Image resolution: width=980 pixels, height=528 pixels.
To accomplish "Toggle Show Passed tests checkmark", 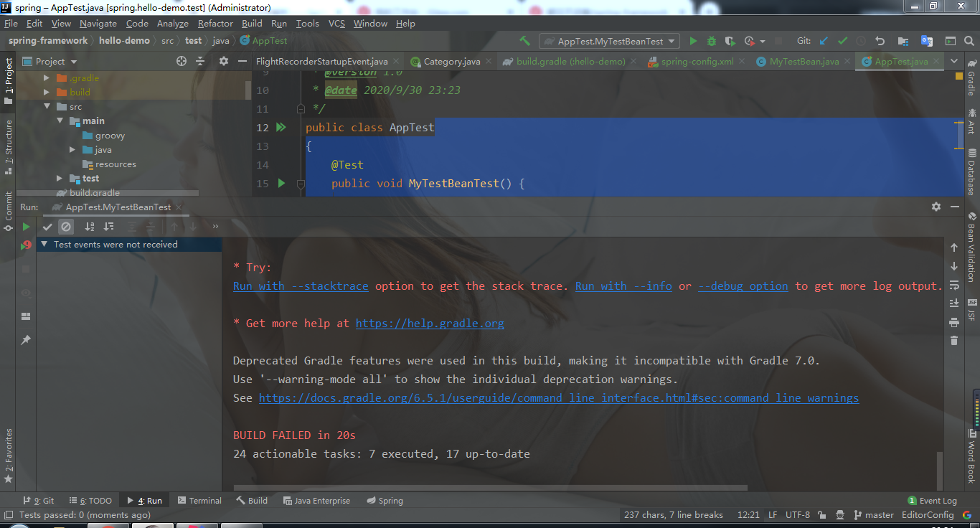I will pos(47,227).
